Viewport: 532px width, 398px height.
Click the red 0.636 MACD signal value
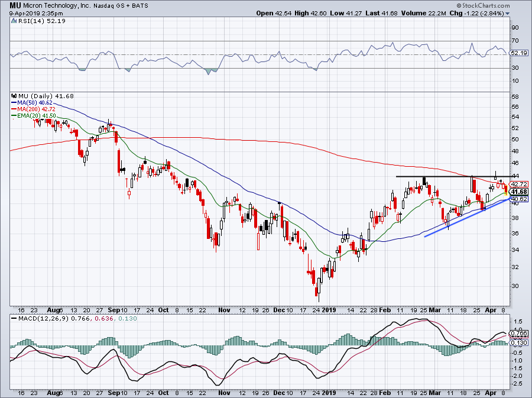click(x=103, y=319)
